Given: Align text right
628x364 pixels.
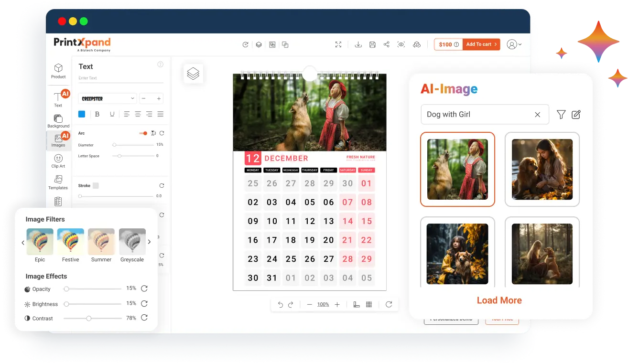Looking at the screenshot, I should coord(149,114).
